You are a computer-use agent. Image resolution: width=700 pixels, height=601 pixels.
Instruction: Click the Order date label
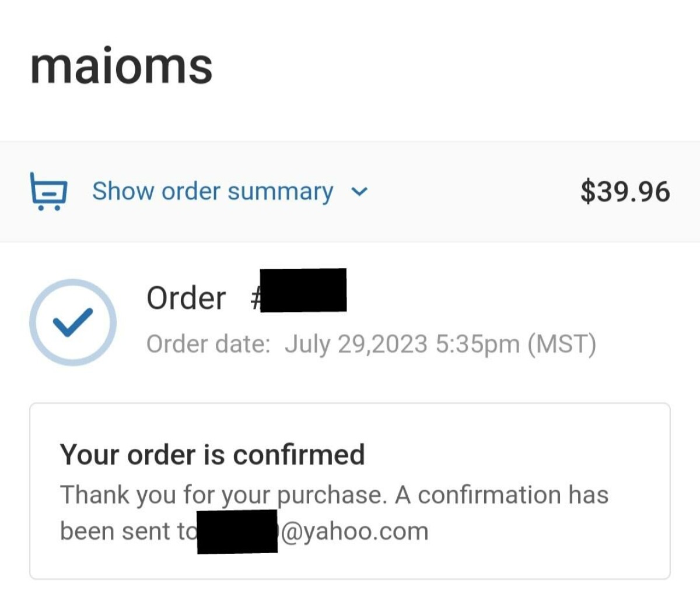208,344
